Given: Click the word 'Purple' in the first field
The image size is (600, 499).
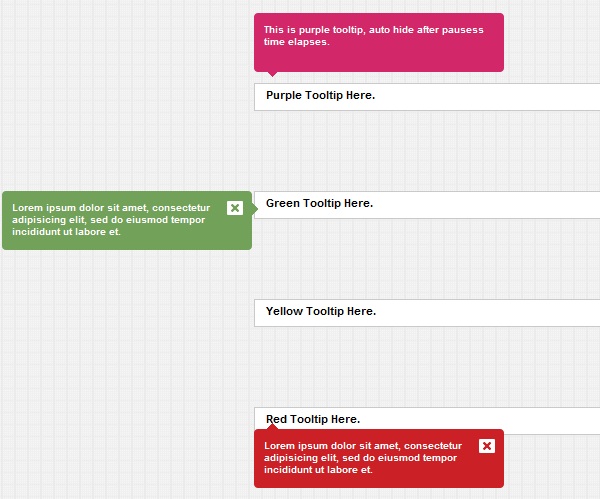Looking at the screenshot, I should point(285,96).
